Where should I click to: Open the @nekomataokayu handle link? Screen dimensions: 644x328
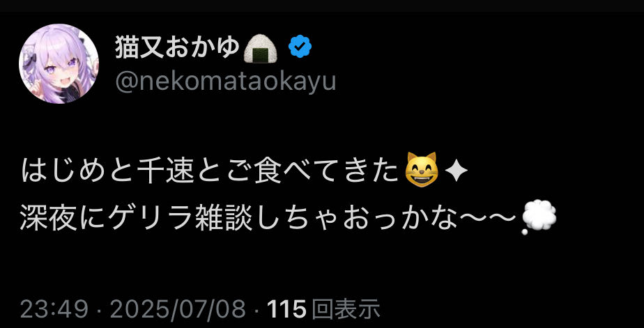(226, 81)
